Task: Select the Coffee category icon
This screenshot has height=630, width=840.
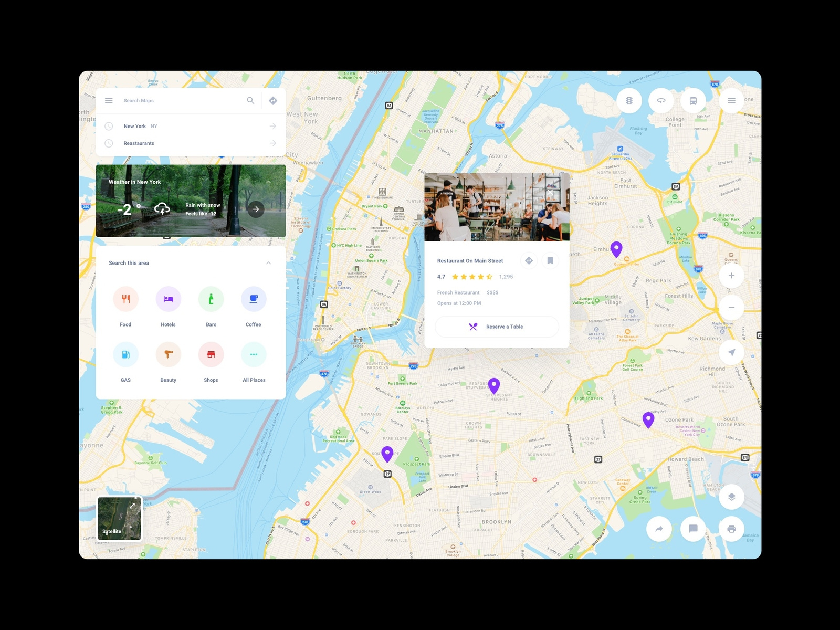Action: (254, 298)
